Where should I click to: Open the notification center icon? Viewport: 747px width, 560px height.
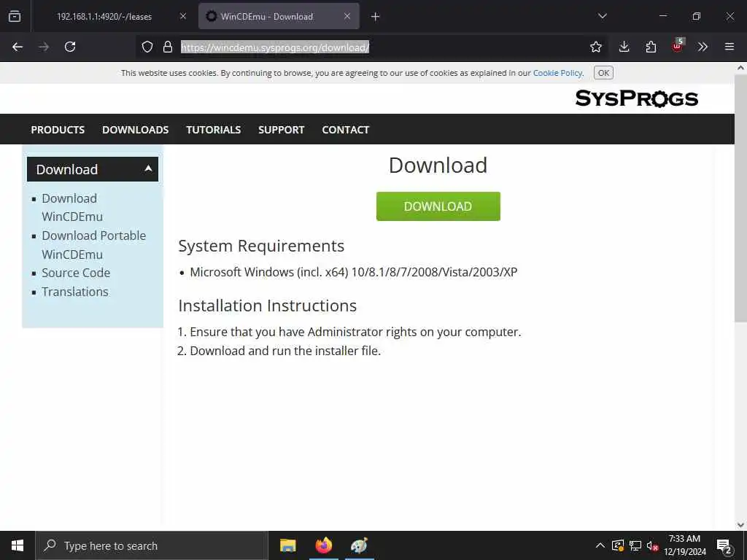pos(724,546)
